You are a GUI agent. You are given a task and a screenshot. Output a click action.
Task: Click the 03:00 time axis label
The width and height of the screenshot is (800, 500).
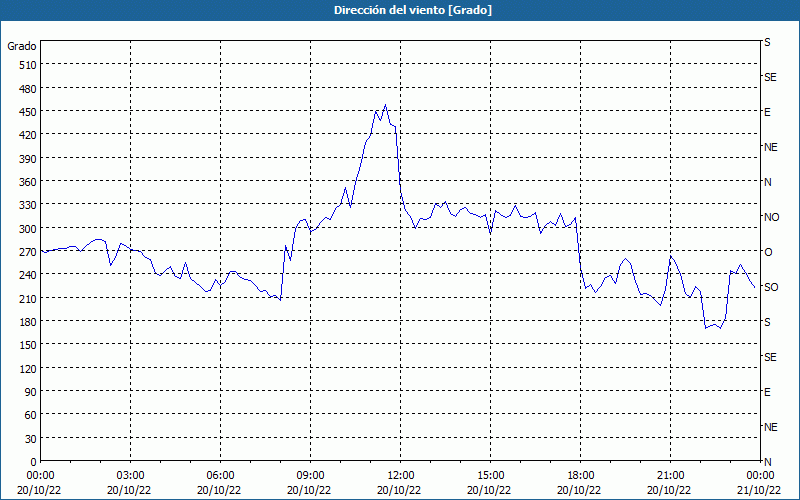pyautogui.click(x=130, y=476)
